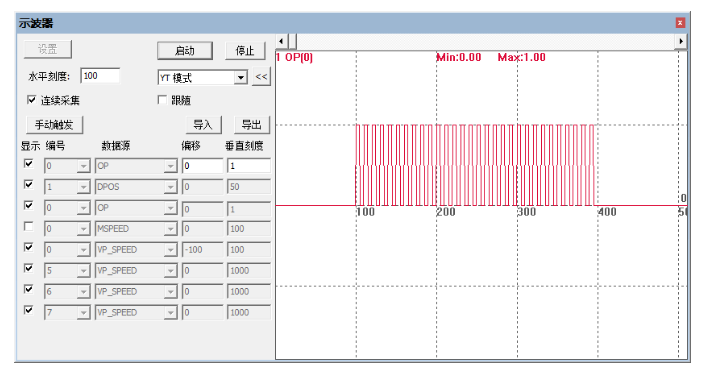This screenshot has width=707, height=378.
Task: Toggle the display checkbox for VP_SPEED number 7
Action: pos(28,310)
